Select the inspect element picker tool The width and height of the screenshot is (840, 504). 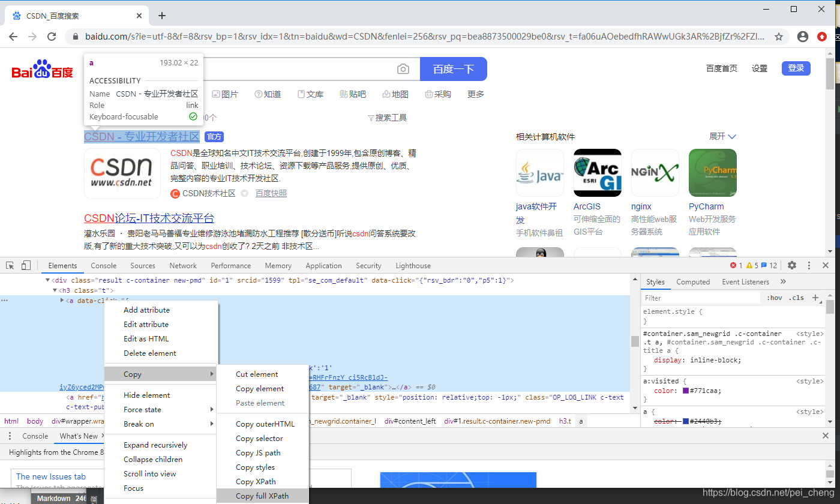point(10,265)
